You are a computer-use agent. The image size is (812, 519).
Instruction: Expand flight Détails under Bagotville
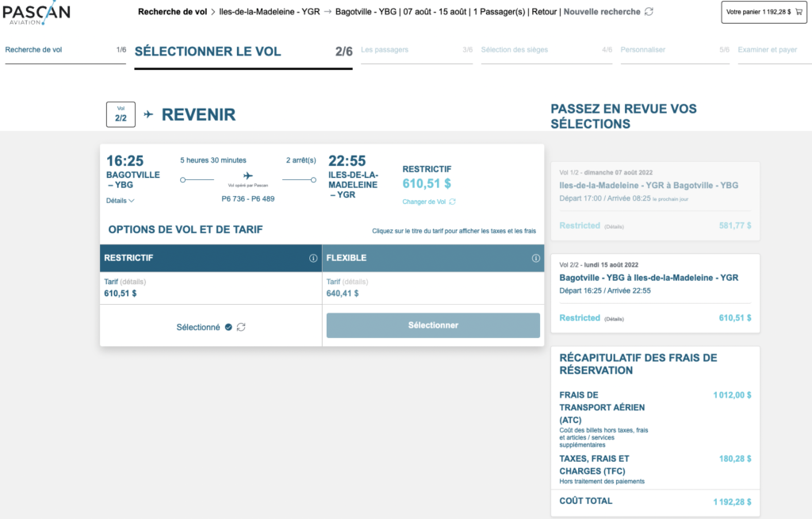[120, 201]
